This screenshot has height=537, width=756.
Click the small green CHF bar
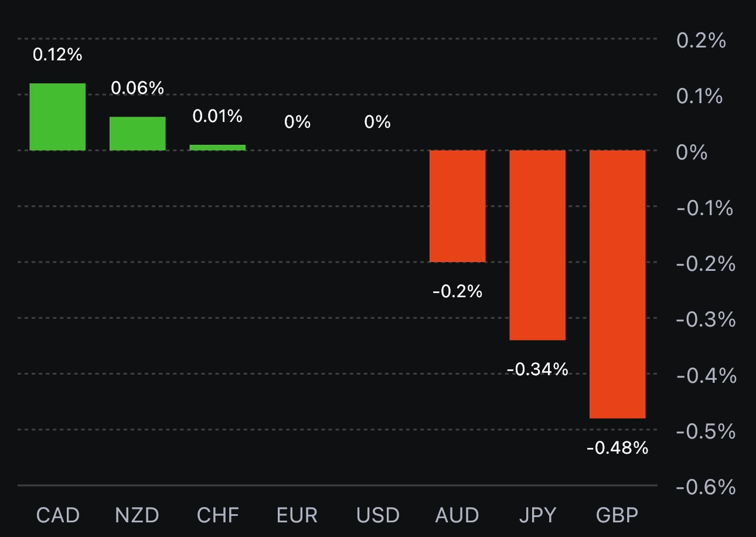tap(217, 147)
